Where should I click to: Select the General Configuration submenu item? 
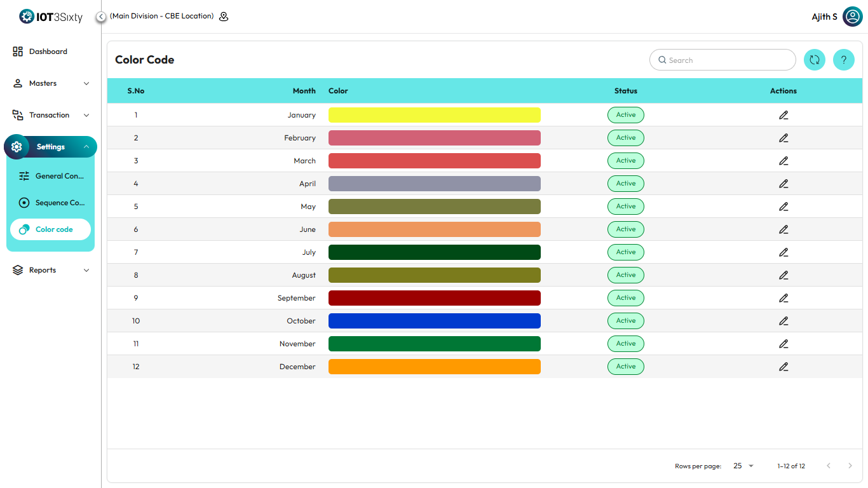click(x=51, y=176)
